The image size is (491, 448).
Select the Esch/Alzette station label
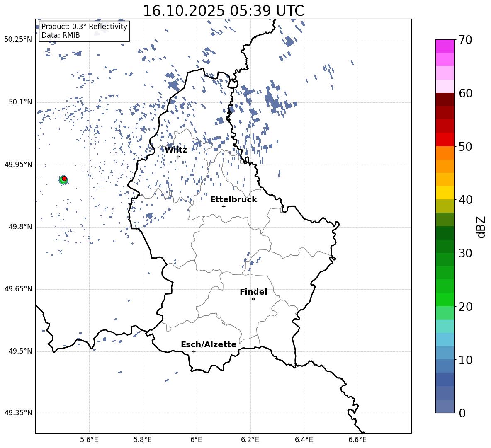[x=209, y=344]
